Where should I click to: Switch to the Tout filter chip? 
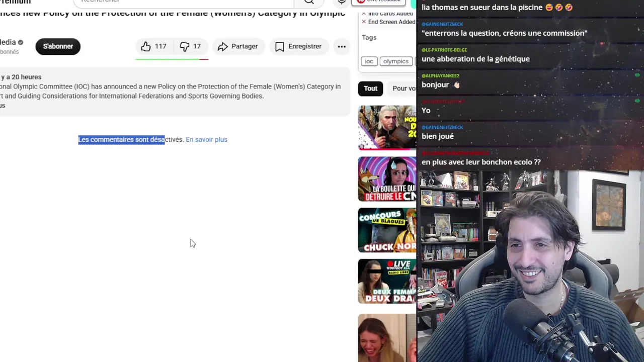point(370,88)
